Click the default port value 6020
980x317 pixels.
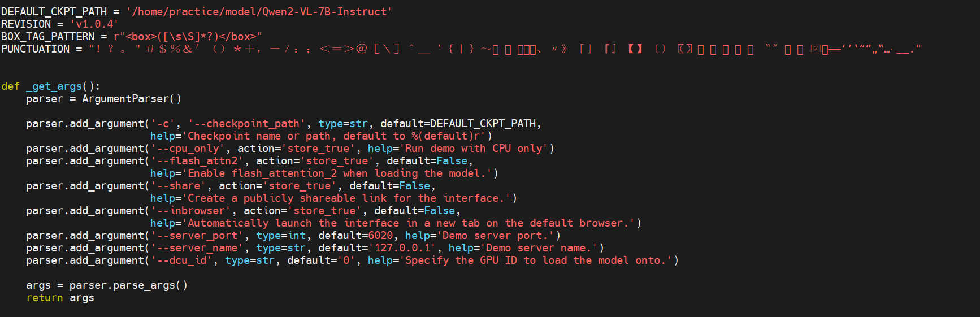pyautogui.click(x=380, y=235)
